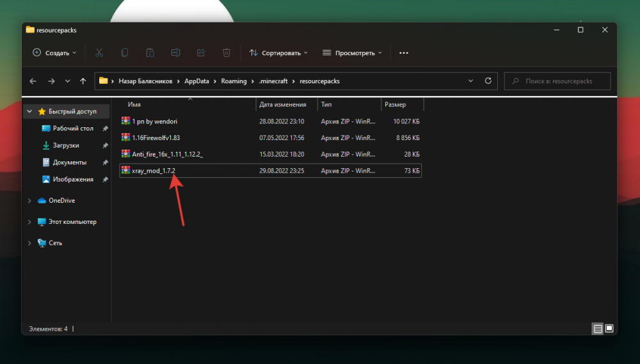Select Изображения in sidebar
The height and width of the screenshot is (364, 640).
click(73, 179)
